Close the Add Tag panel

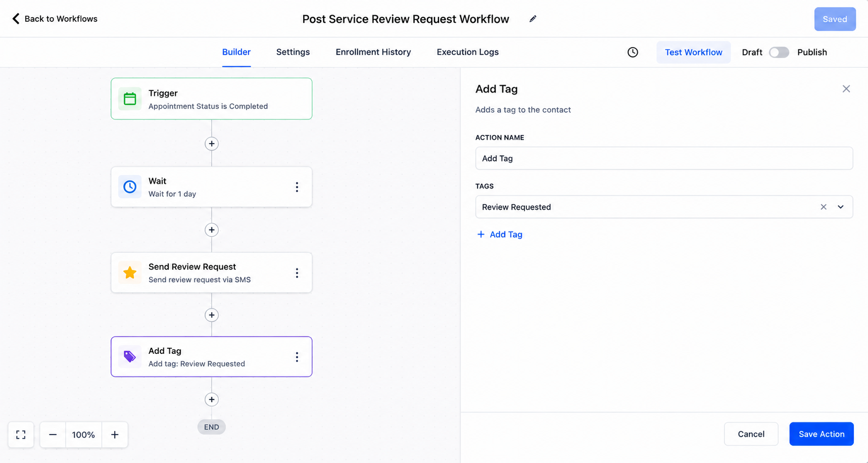click(846, 89)
